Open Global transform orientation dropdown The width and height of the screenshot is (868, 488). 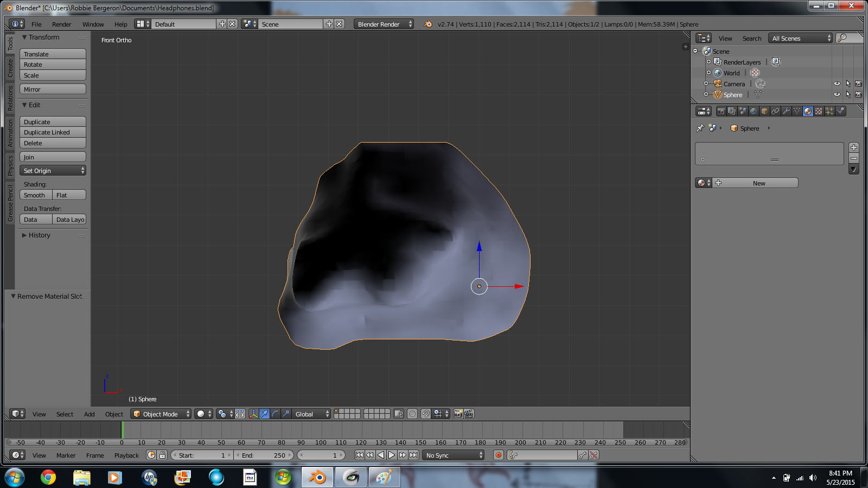click(x=311, y=414)
